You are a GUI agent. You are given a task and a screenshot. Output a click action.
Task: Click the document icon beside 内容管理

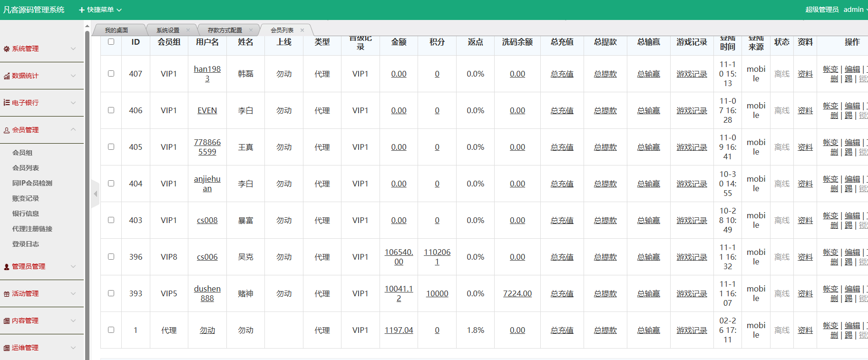point(7,321)
